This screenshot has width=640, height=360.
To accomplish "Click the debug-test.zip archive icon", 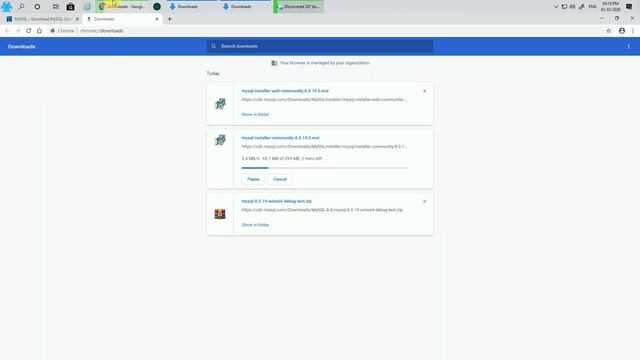I will 220,213.
